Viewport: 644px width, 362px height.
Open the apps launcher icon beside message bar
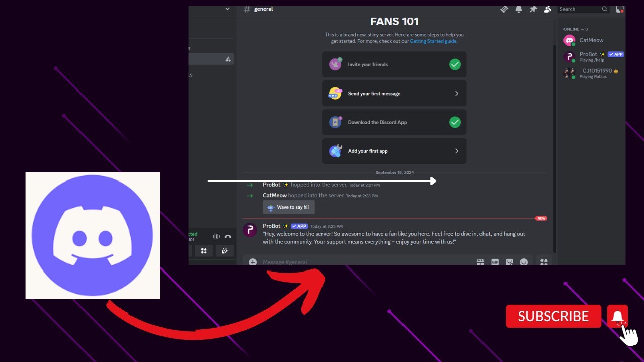(543, 262)
